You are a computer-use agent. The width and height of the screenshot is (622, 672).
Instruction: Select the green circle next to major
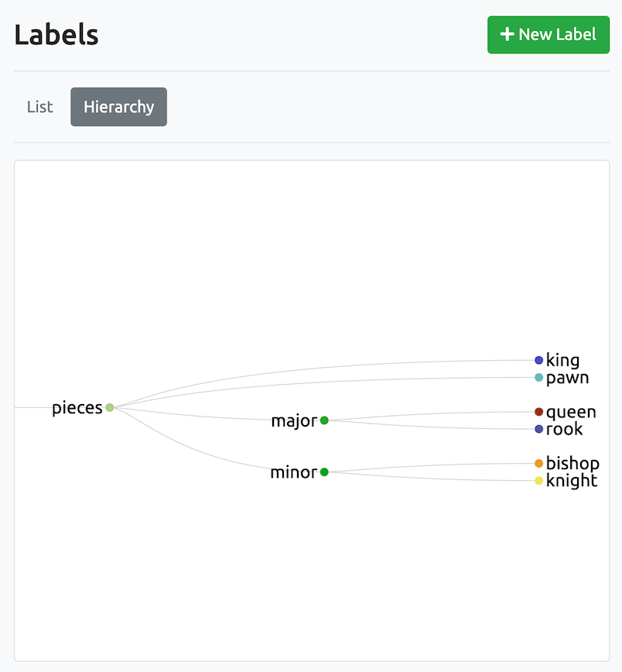point(323,420)
